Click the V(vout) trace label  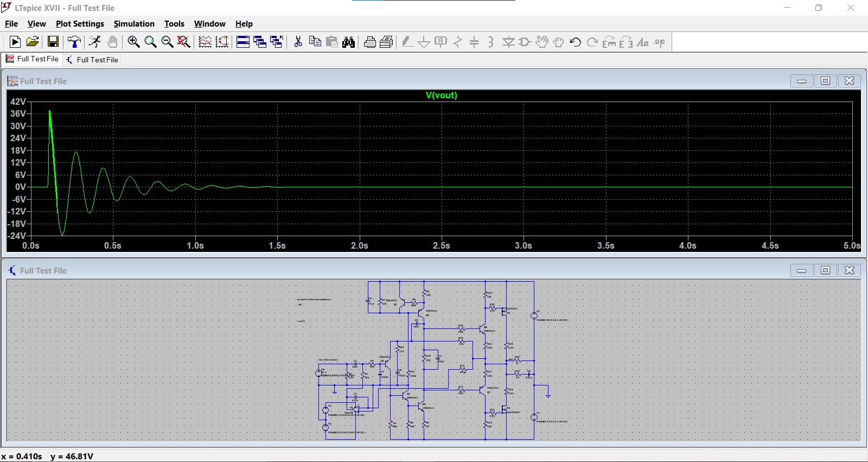(441, 95)
